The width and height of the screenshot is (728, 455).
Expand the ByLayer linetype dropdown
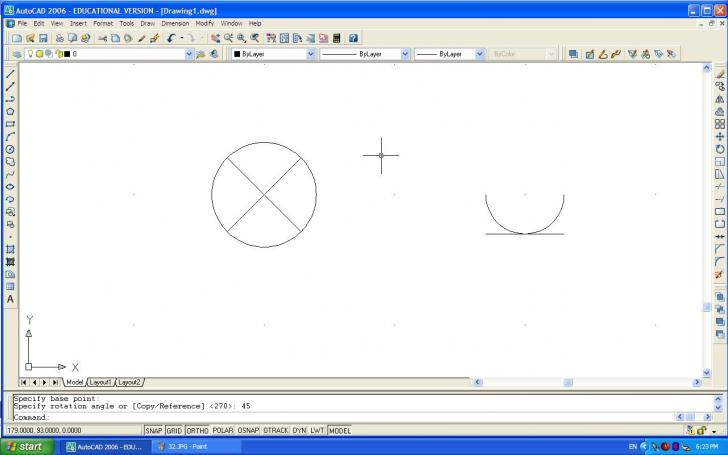(405, 54)
